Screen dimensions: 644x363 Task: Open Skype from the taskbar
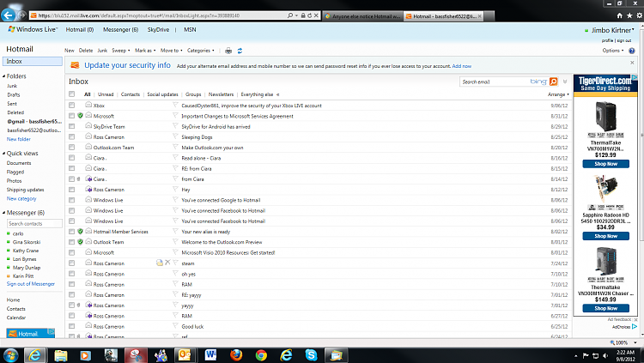(312, 355)
